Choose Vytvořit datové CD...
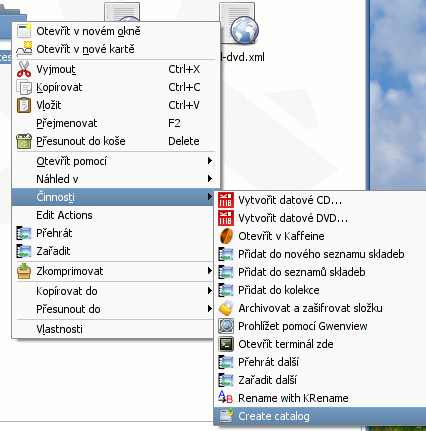The width and height of the screenshot is (426, 431). 320,200
